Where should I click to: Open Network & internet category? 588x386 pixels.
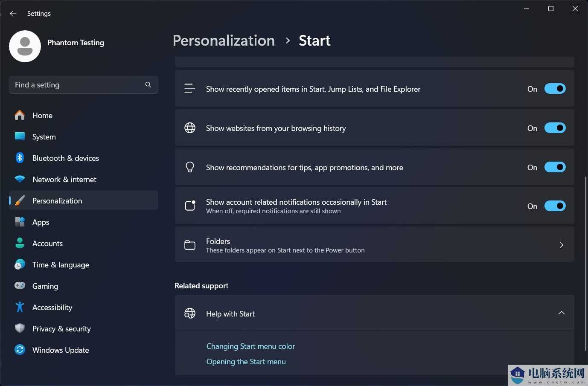83,179
